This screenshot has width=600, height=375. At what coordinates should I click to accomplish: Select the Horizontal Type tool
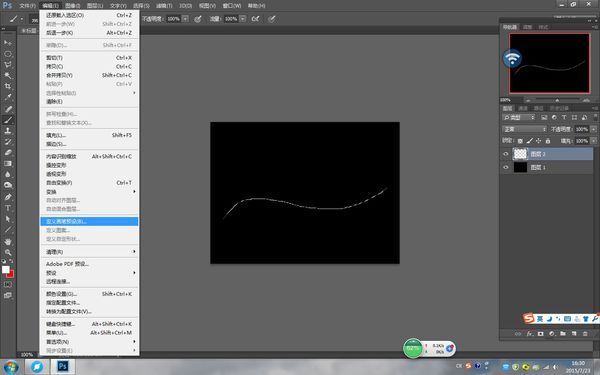[8, 208]
